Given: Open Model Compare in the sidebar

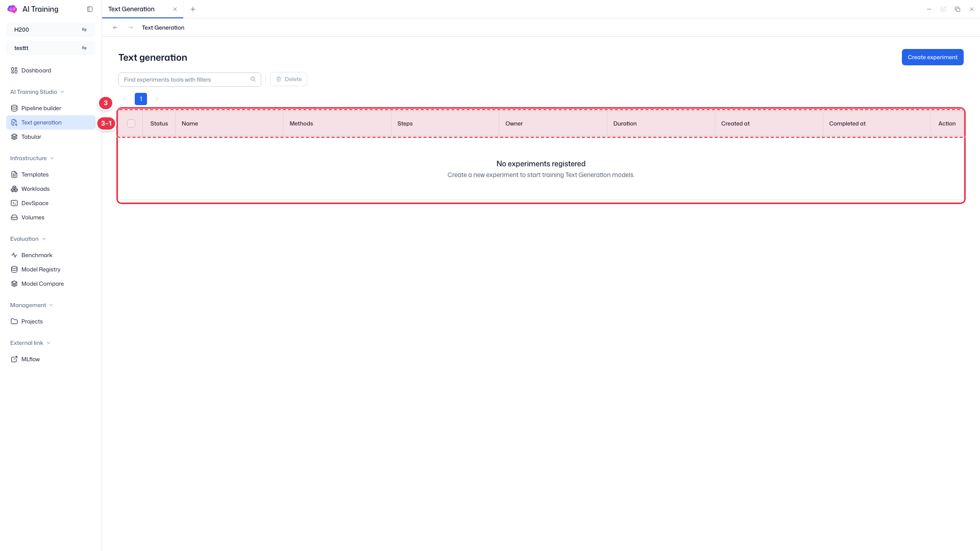Looking at the screenshot, I should click(51, 284).
